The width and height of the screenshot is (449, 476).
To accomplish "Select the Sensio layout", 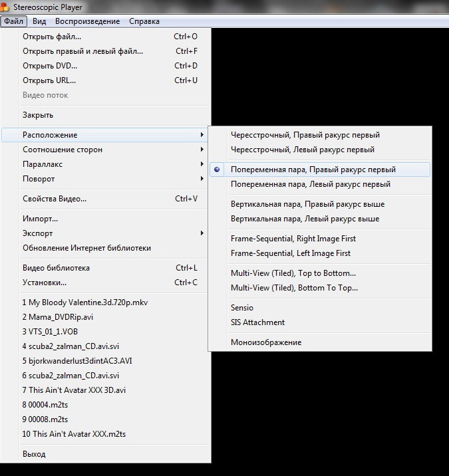I will 320,308.
